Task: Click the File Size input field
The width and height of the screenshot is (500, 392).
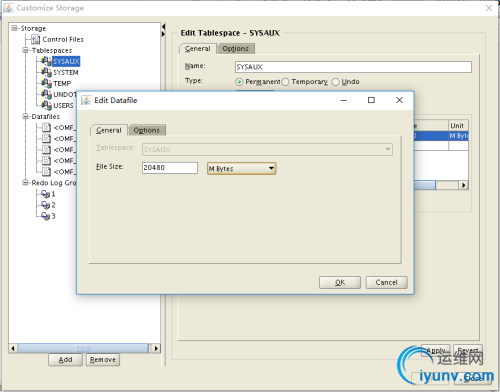Action: (170, 168)
